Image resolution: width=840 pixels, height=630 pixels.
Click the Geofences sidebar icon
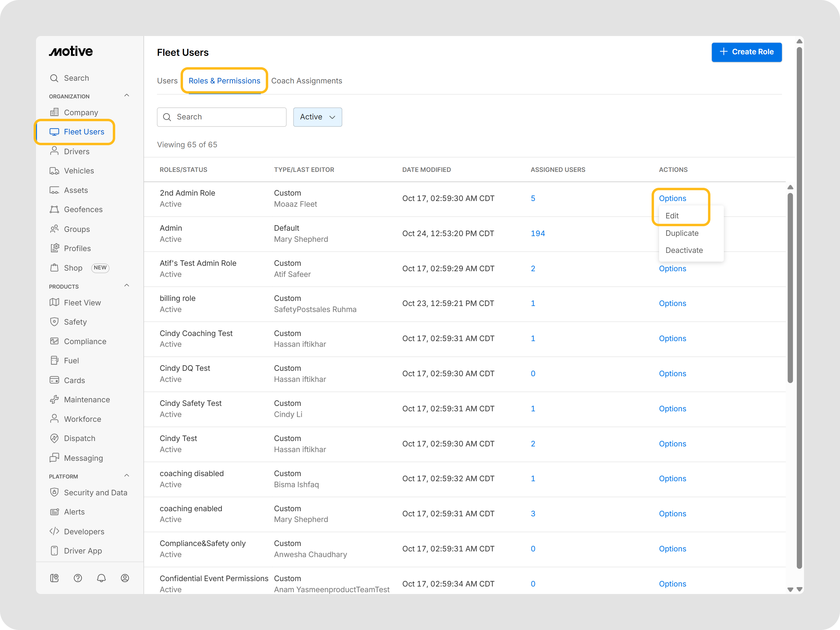(x=54, y=209)
